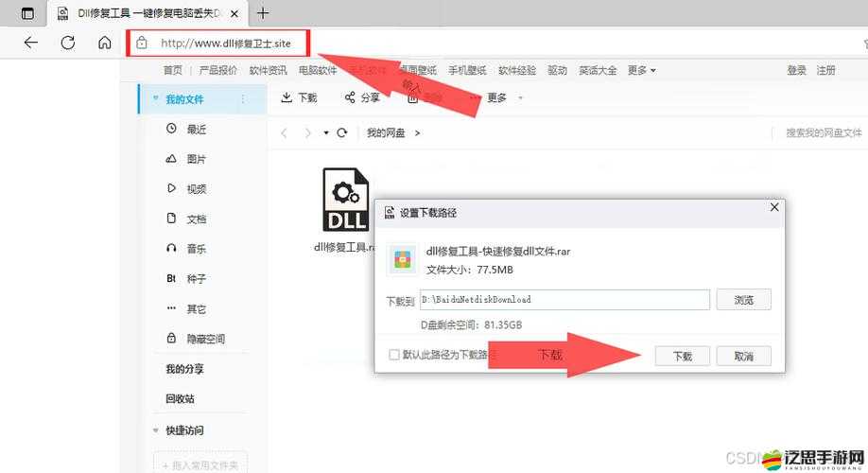Viewport: 868px width, 473px height.
Task: Click the rar archive icon in dialog
Action: [x=403, y=260]
